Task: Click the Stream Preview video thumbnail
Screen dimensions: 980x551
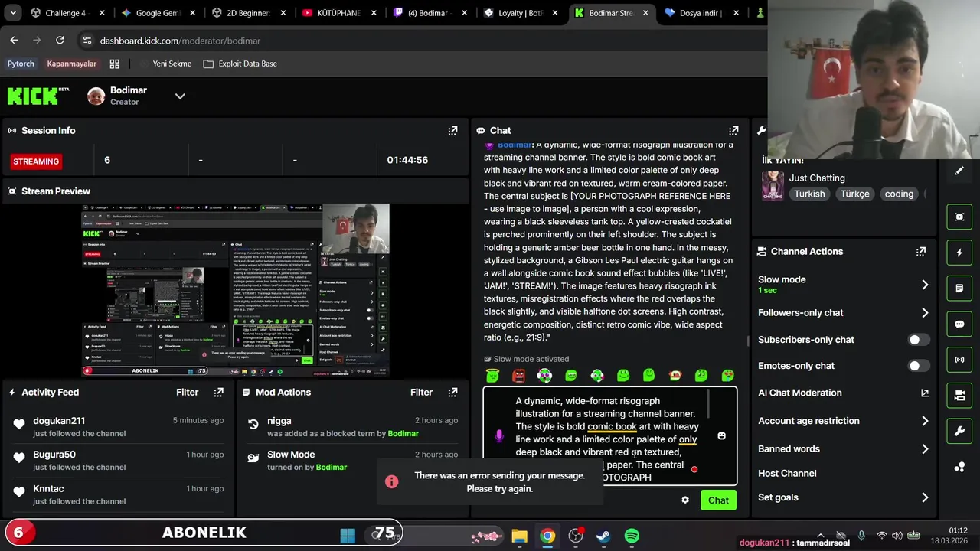Action: pyautogui.click(x=236, y=290)
